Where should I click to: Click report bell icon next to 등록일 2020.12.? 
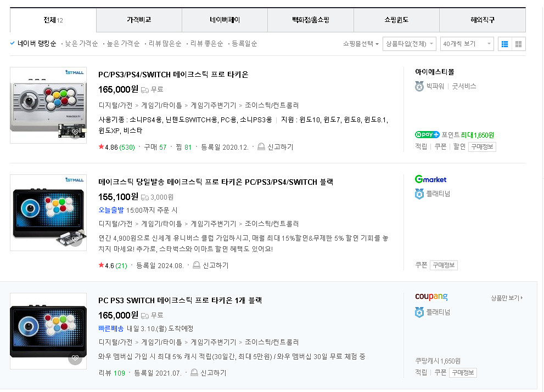click(261, 147)
